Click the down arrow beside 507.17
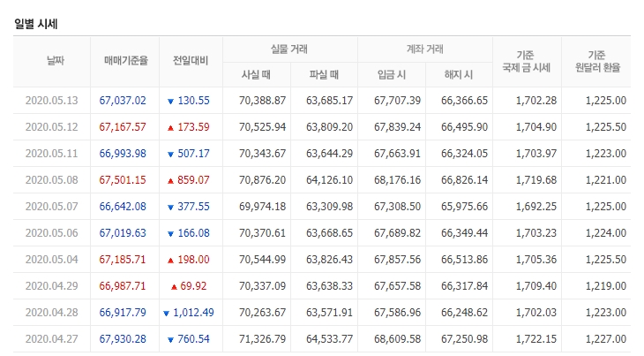 coord(171,155)
